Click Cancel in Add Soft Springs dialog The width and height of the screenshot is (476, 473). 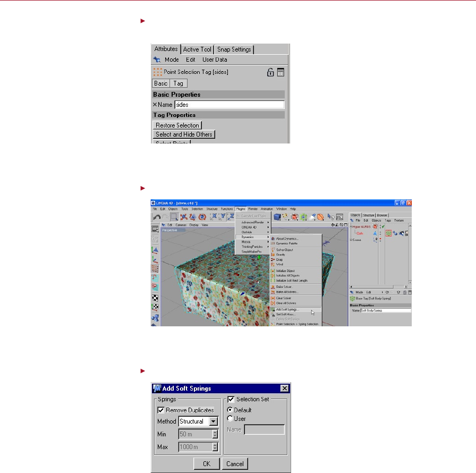(235, 463)
